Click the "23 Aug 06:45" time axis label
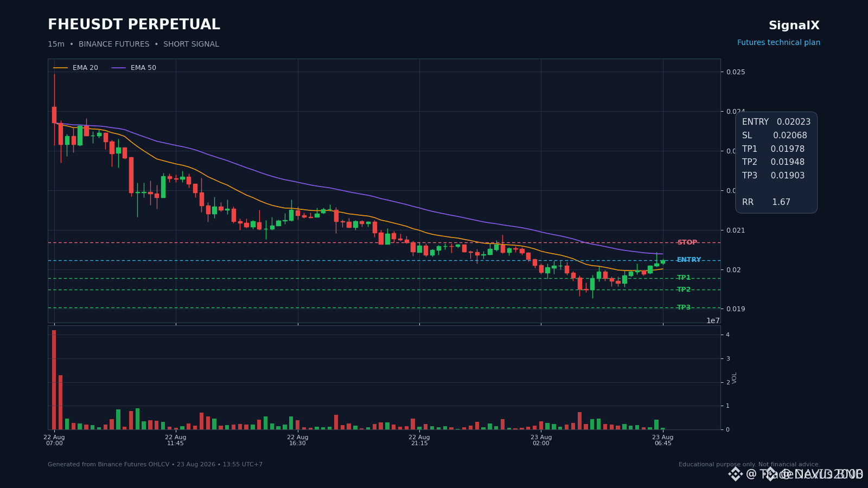The image size is (868, 488). point(663,440)
